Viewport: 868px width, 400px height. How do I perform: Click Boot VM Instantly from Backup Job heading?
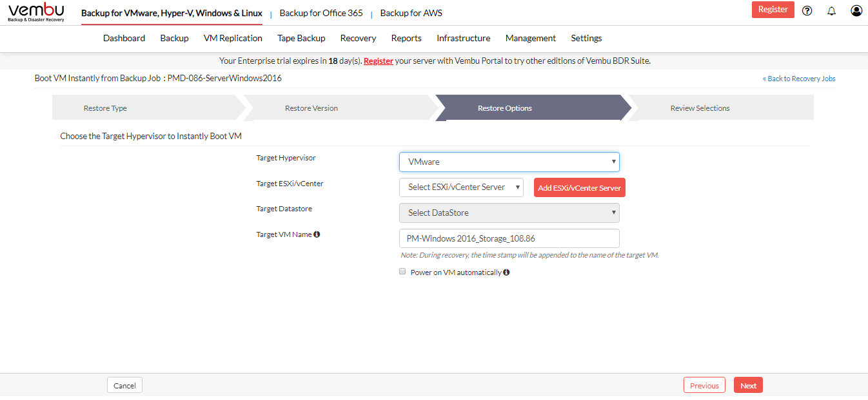coord(158,78)
